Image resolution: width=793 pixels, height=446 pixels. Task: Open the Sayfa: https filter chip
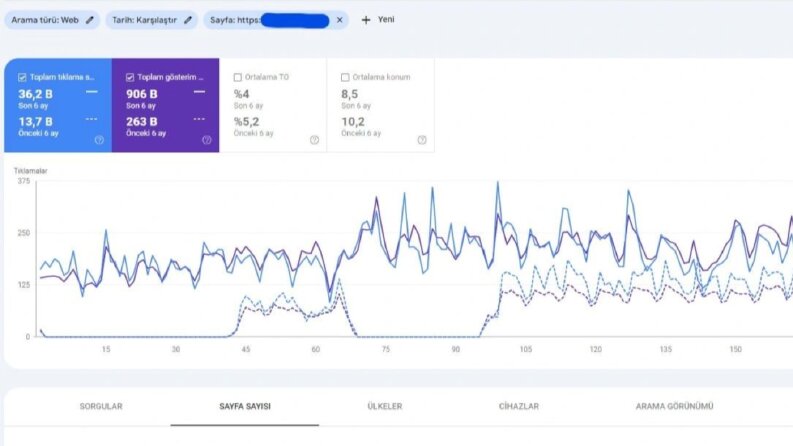tap(276, 20)
